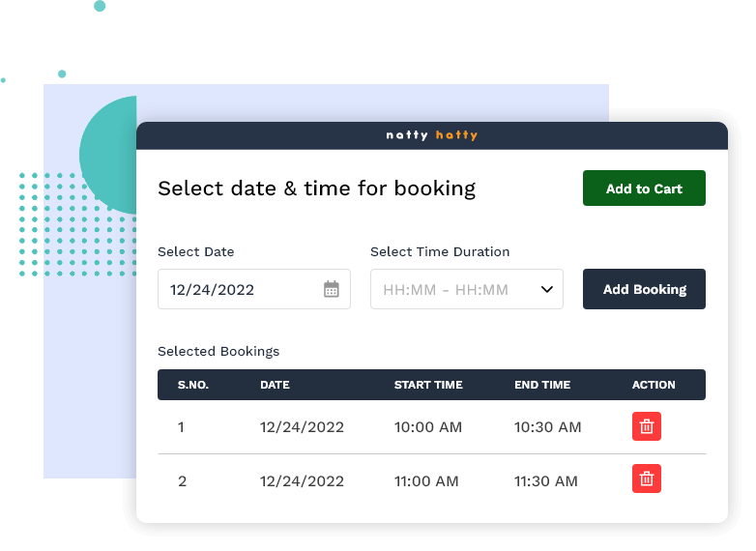Click the Add Booking button

644,289
